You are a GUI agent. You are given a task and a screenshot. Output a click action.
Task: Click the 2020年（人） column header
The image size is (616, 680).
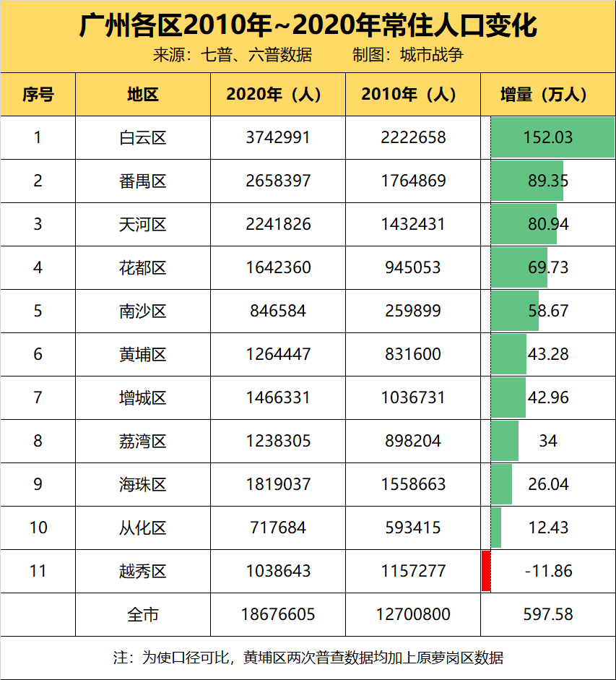coord(278,94)
